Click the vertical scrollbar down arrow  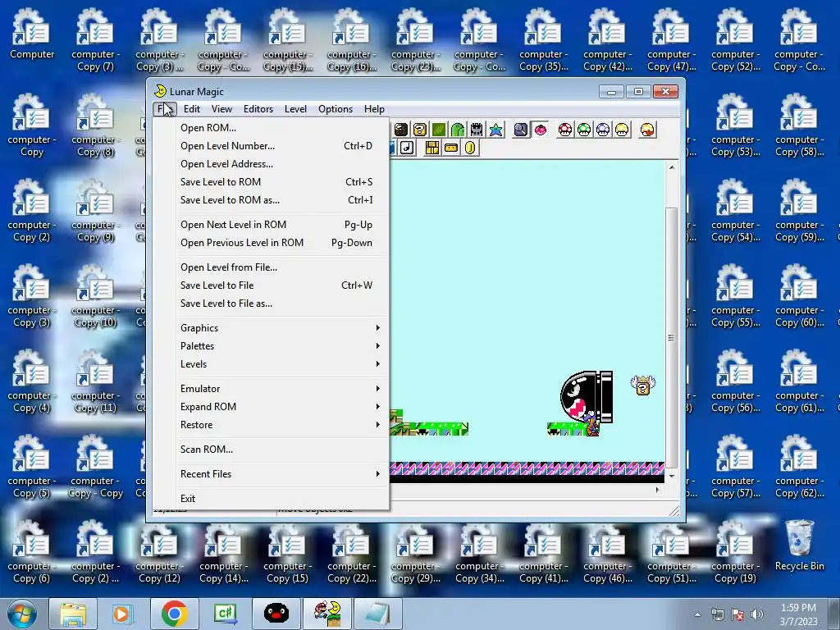tap(671, 477)
